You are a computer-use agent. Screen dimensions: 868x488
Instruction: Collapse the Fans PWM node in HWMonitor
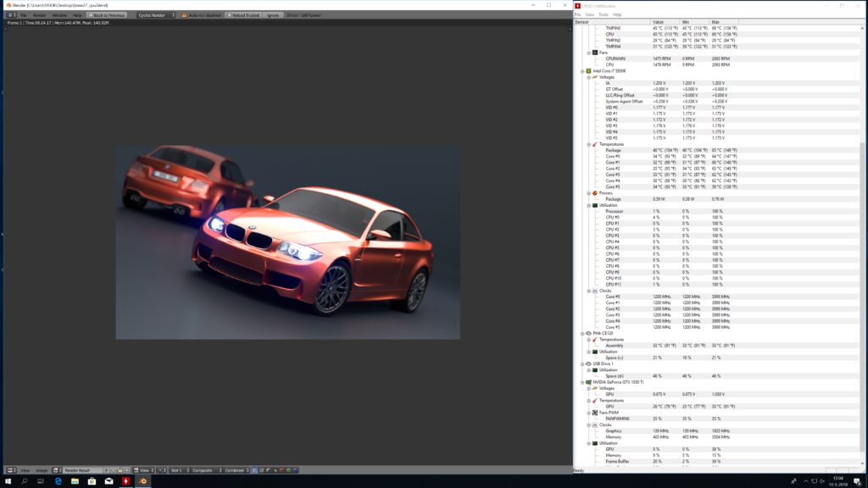589,413
